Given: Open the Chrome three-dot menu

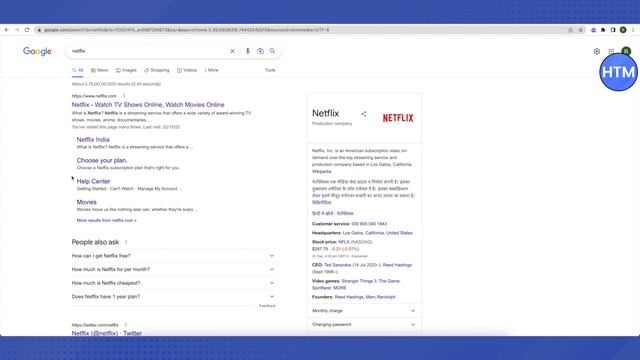Looking at the screenshot, I should (633, 30).
